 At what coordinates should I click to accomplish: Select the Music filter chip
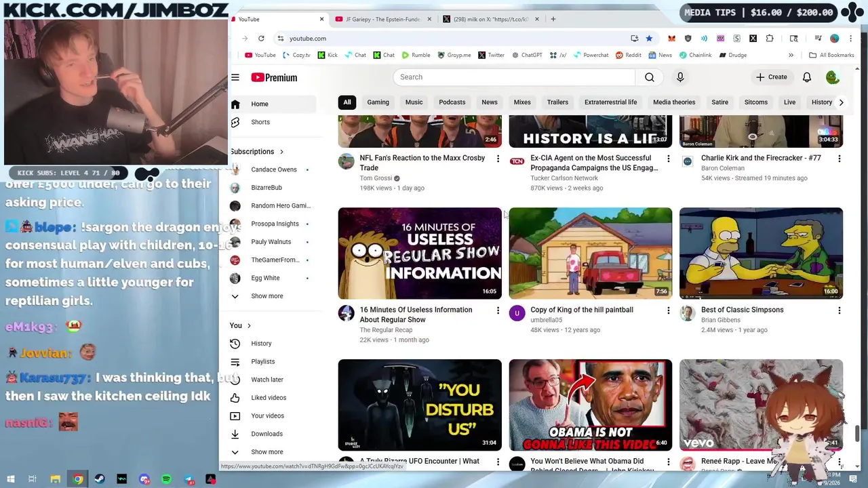pyautogui.click(x=414, y=102)
